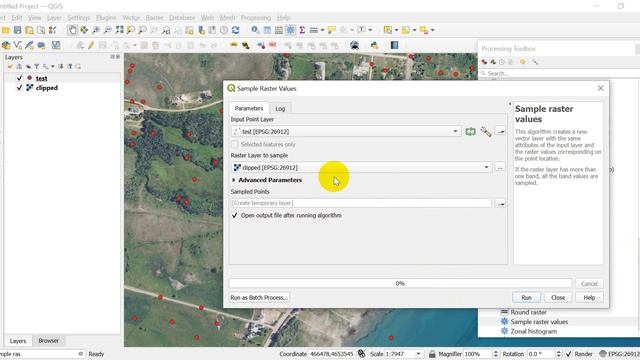This screenshot has width=640, height=360.
Task: Adjust the Rotation spinner arrows
Action: (x=558, y=354)
